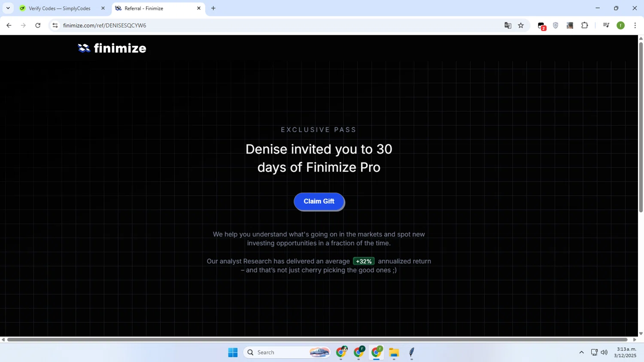Open network status tray icon
This screenshot has width=644, height=362.
594,353
